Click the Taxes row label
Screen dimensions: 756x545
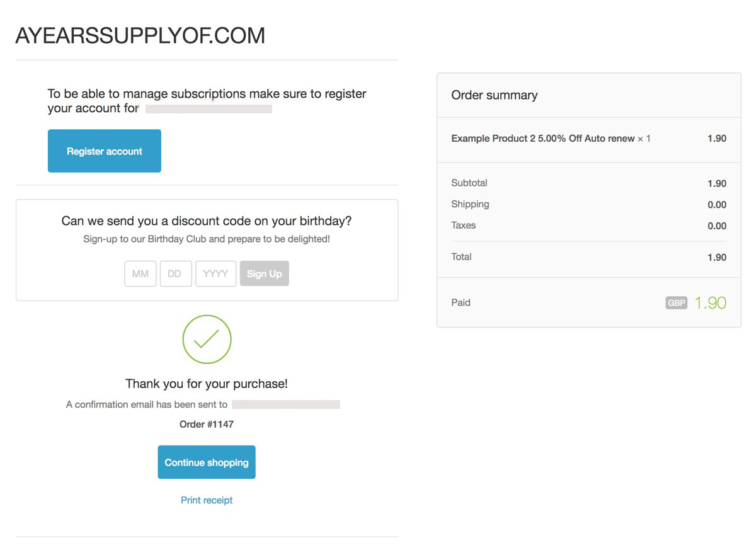464,226
